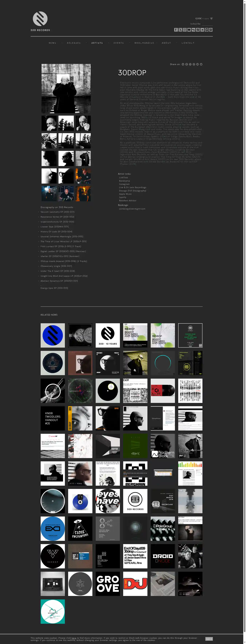
Task: Open the SoundCloud profile icon
Action: click(x=202, y=30)
